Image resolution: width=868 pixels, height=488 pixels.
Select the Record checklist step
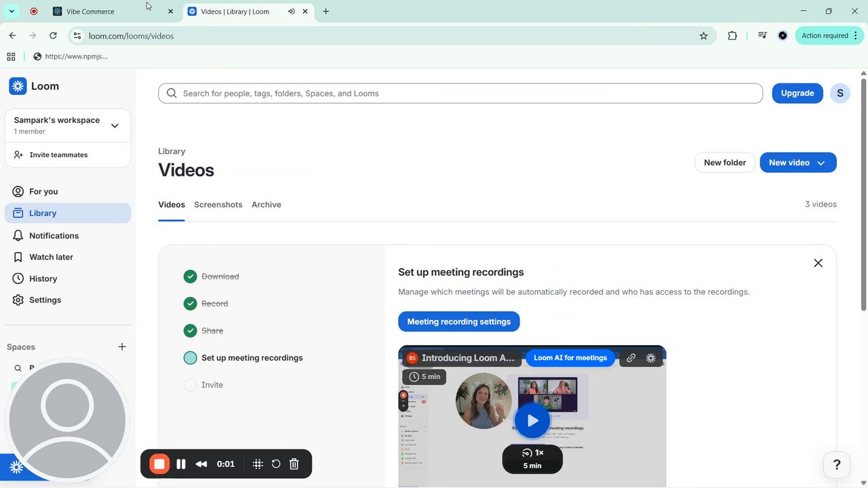pos(206,304)
